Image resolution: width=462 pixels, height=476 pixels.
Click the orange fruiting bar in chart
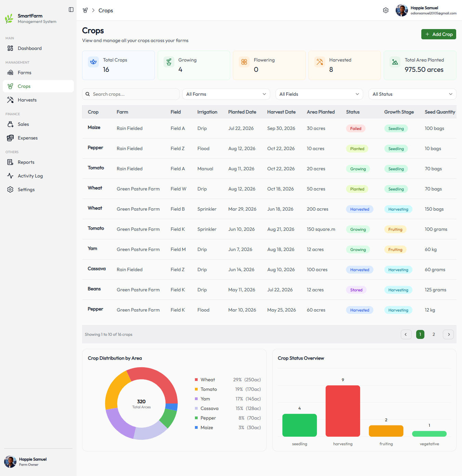(386, 431)
